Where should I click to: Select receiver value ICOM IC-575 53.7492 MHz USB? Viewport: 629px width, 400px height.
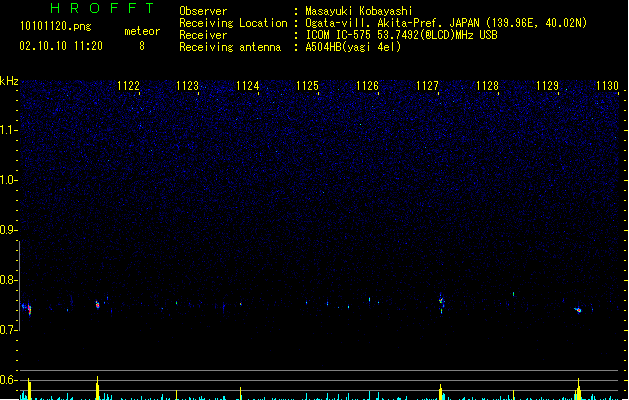point(402,35)
